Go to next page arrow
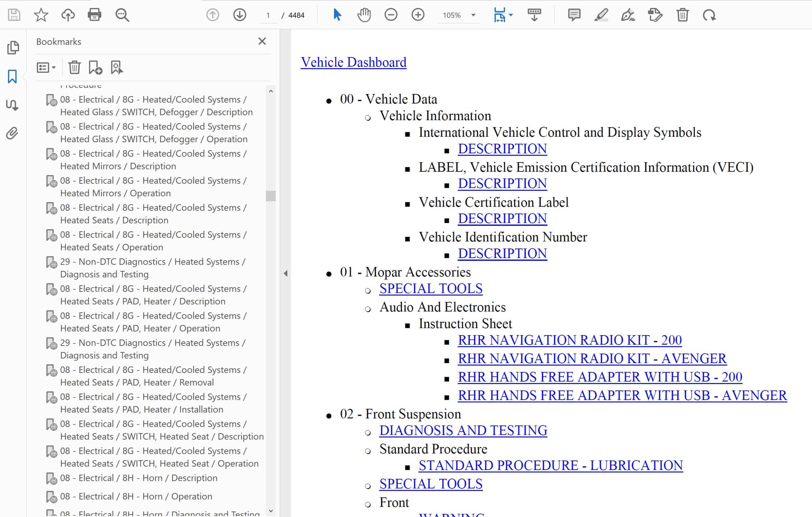 click(x=239, y=15)
